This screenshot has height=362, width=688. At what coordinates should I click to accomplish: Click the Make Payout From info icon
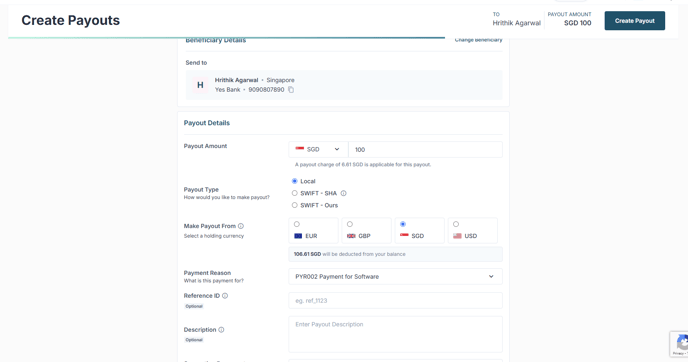click(241, 226)
